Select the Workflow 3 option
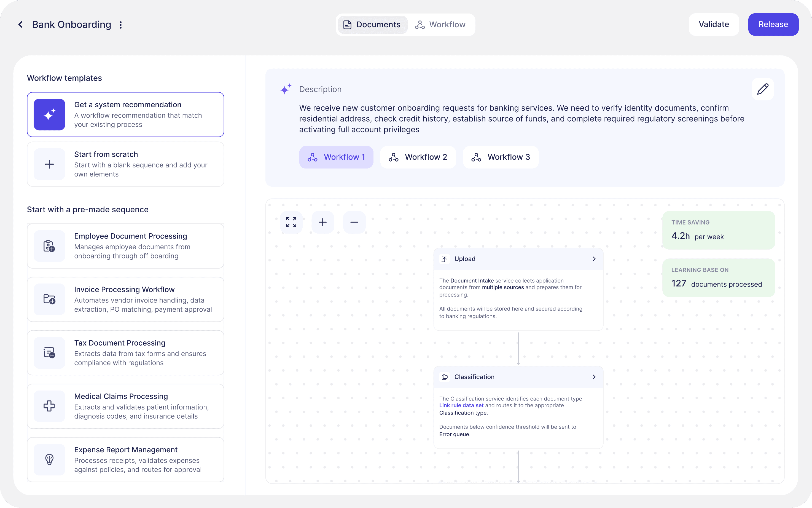Screen dimensions: 812x508 501,157
